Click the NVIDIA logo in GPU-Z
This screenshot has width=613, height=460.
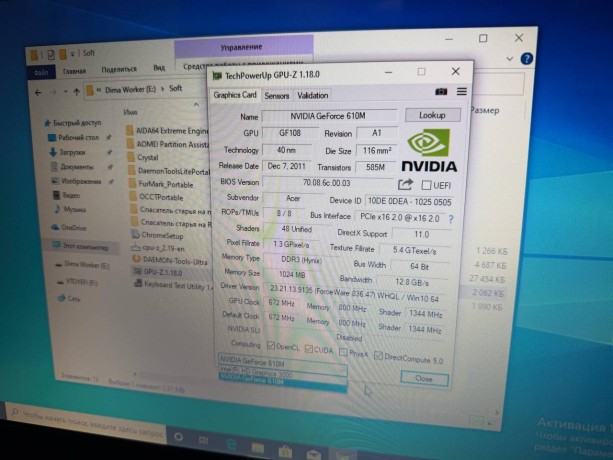pos(429,150)
